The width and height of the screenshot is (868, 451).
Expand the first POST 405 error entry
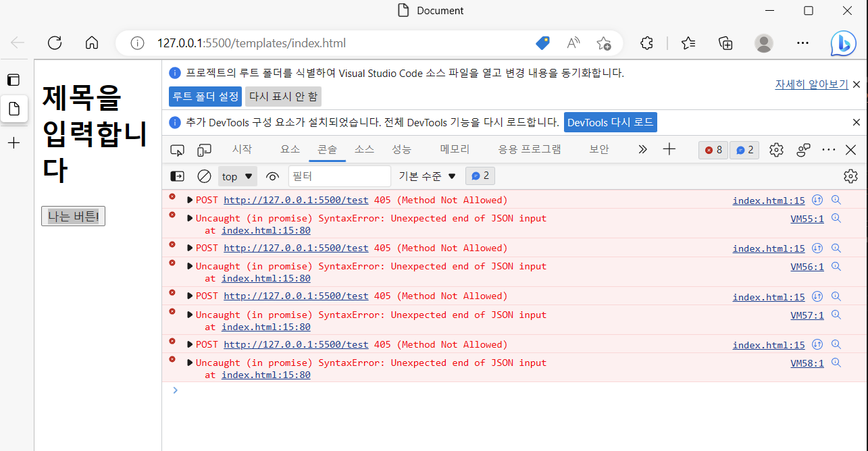click(x=190, y=200)
